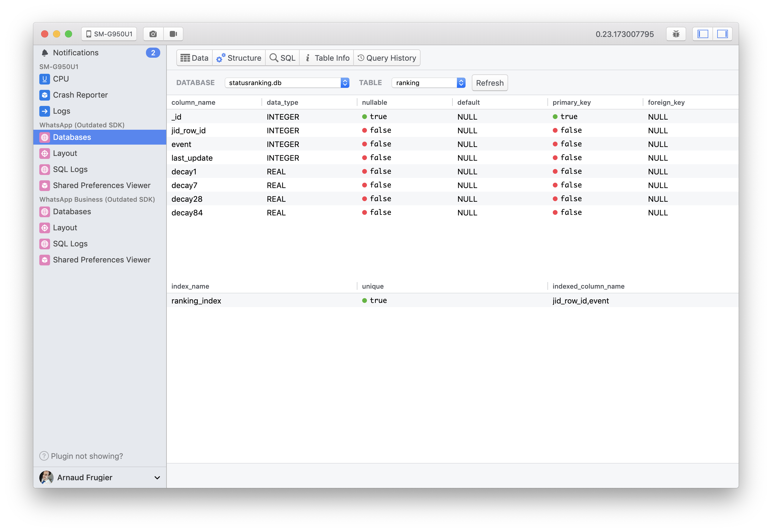The width and height of the screenshot is (772, 532).
Task: Toggle the right sidebar visibility
Action: [x=723, y=34]
